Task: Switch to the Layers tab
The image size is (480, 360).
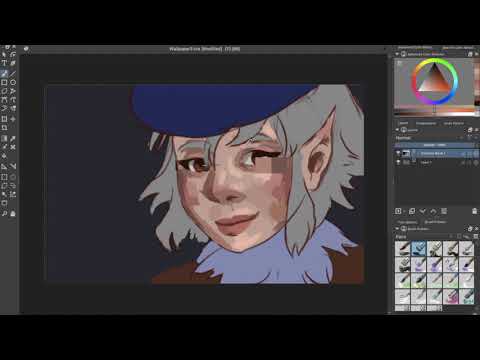Action: coord(404,123)
